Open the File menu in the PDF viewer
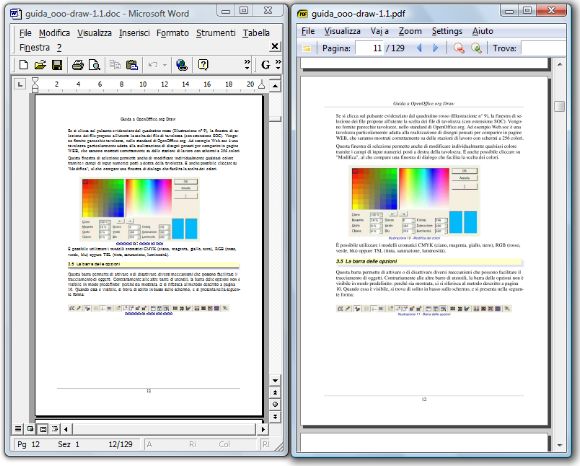 308,31
